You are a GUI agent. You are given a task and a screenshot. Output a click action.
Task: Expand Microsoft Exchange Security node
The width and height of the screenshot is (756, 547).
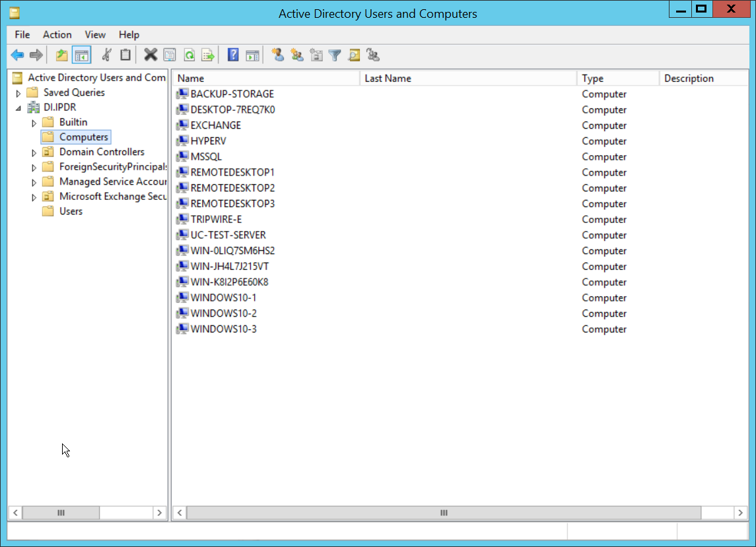coord(34,197)
